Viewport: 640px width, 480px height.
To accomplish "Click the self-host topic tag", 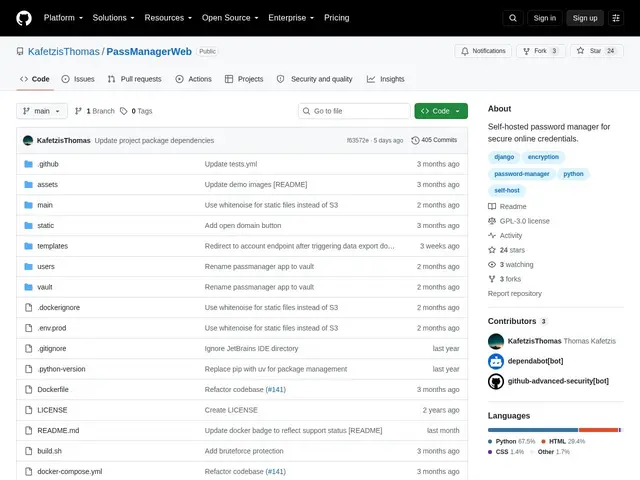I will click(507, 190).
